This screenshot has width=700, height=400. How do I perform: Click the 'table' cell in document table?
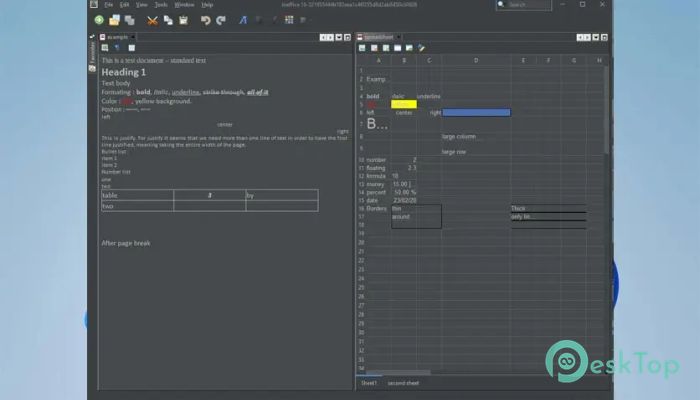pos(138,195)
